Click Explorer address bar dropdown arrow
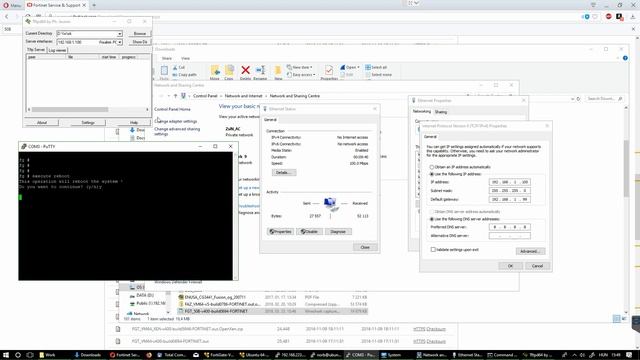The width and height of the screenshot is (640, 360). click(x=572, y=99)
